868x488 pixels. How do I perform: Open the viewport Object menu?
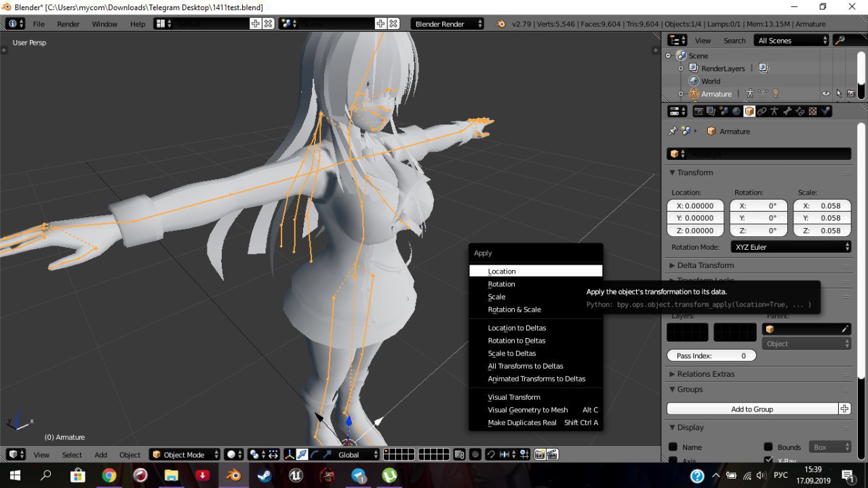pyautogui.click(x=130, y=455)
